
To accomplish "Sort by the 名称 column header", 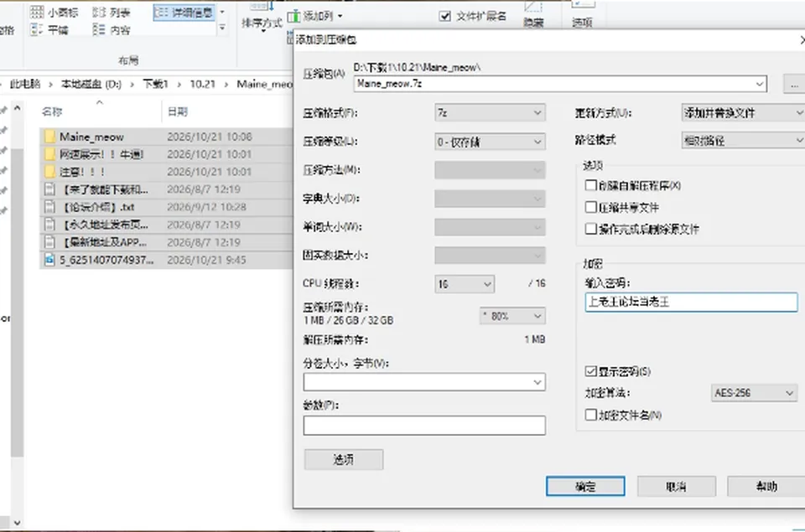I will (52, 111).
